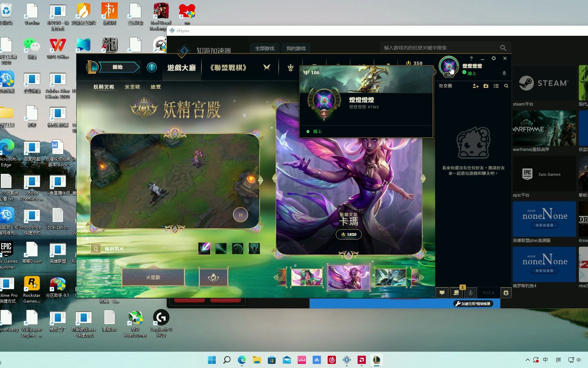Click the 燈燈燈燈 profile avatar
The width and height of the screenshot is (588, 368).
point(448,66)
